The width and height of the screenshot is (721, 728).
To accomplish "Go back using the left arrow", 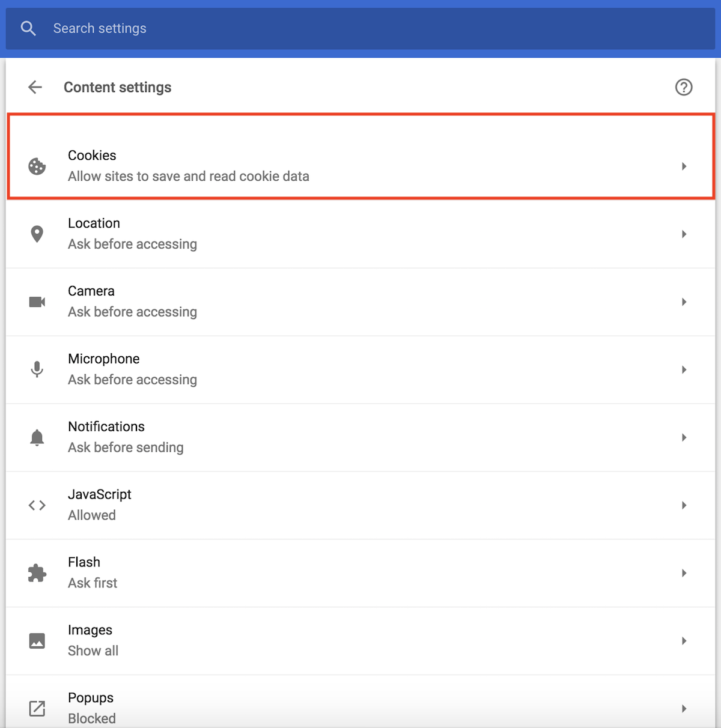I will tap(35, 87).
